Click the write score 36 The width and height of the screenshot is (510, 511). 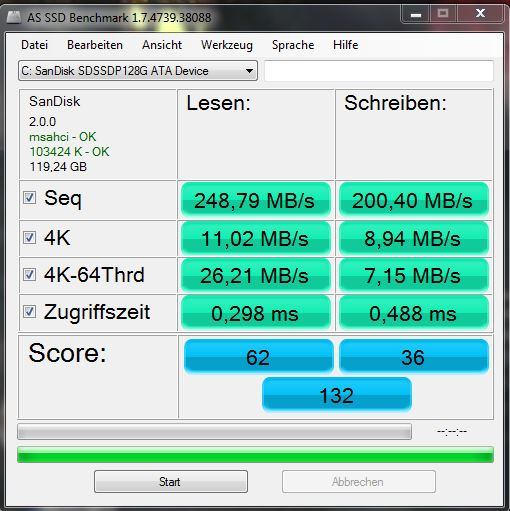(x=414, y=356)
